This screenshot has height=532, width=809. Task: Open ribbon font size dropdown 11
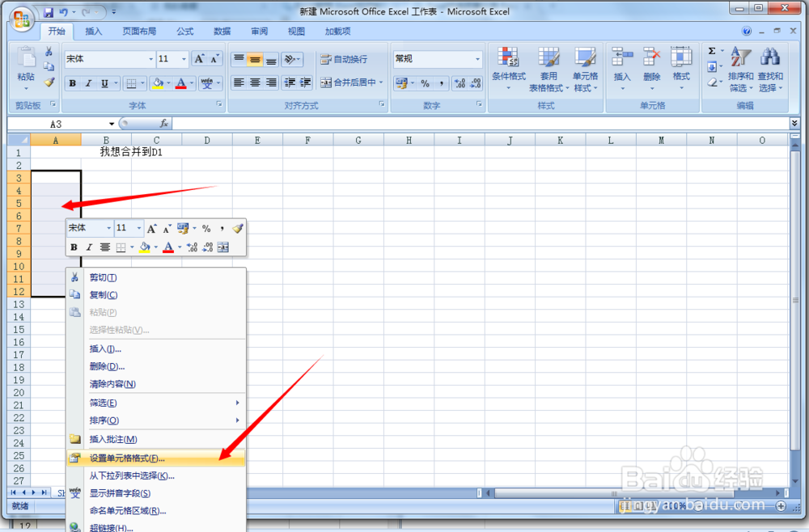click(184, 59)
